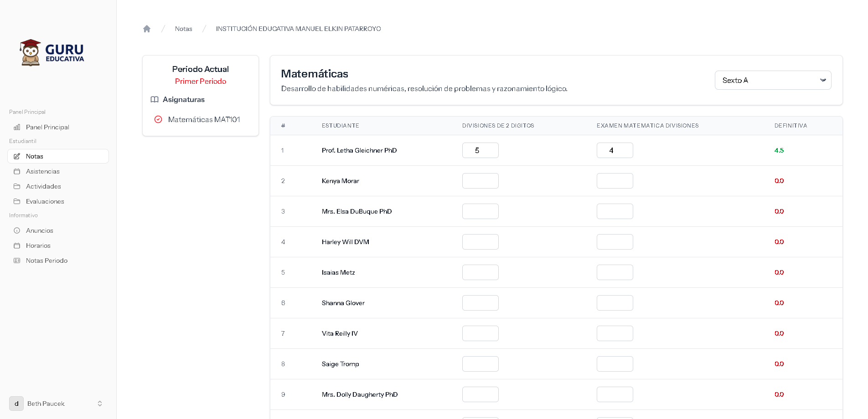
Task: Click Saige Tromp's Divisiones grade box
Action: pos(480,364)
